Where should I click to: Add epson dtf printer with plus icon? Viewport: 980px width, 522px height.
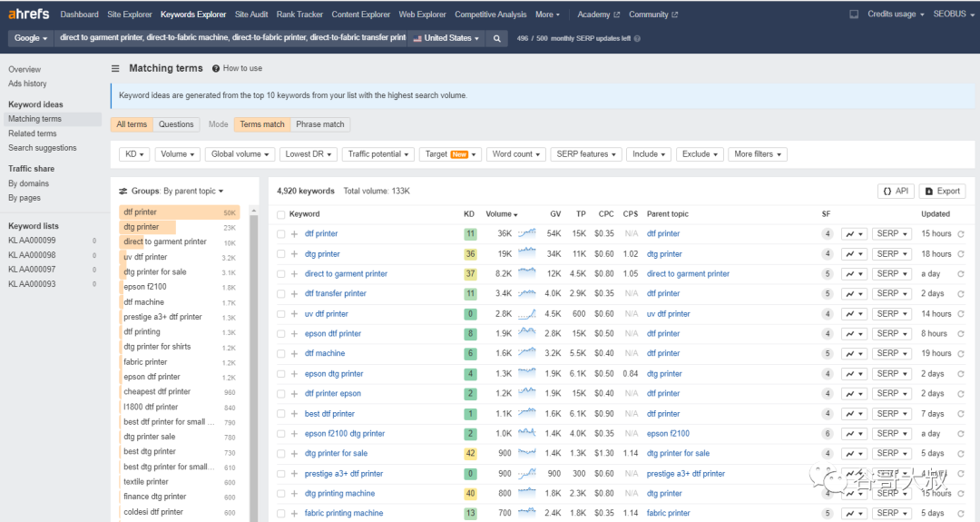(294, 334)
